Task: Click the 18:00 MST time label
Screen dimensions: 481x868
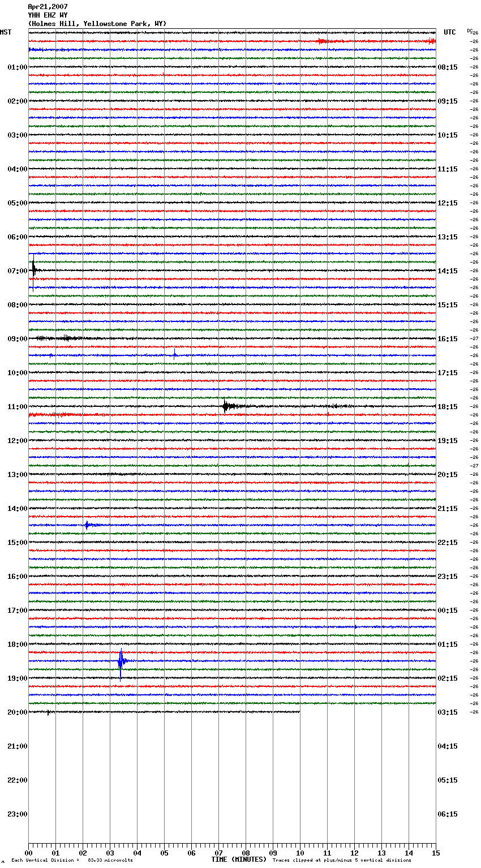Action: click(18, 644)
